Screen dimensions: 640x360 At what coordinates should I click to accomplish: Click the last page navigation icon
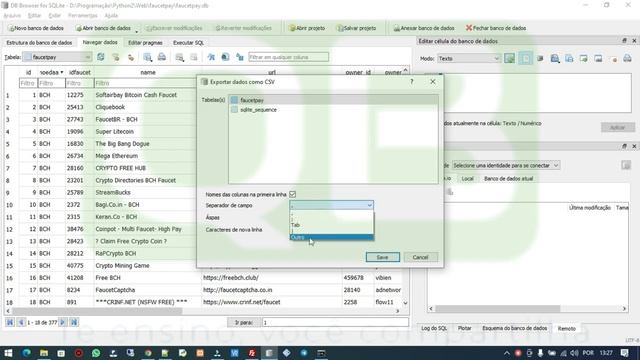(74, 322)
